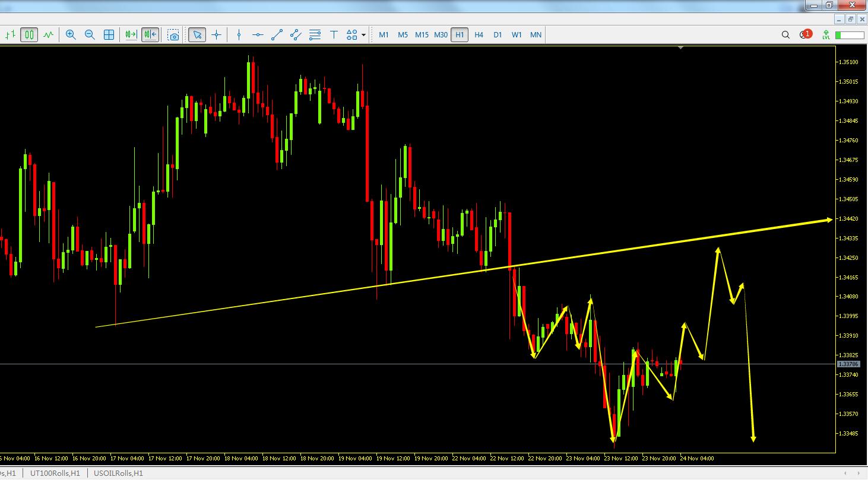Switch chart to bar chart mode
868x480 pixels.
[x=10, y=35]
